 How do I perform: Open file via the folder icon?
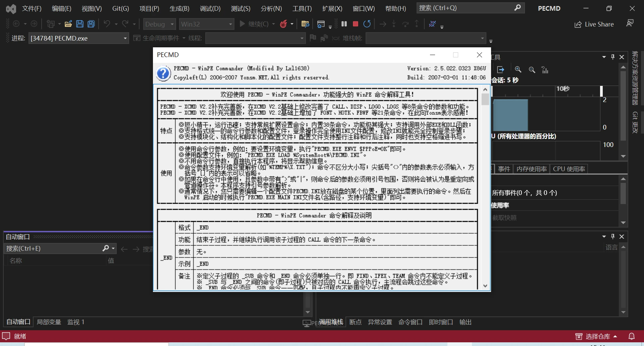(x=68, y=24)
